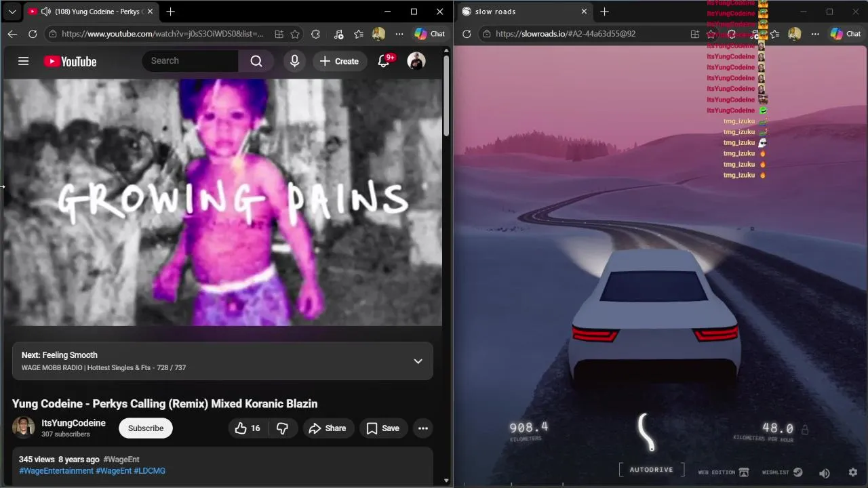Focus the YouTube search field
Screen dimensions: 868x488
click(190, 61)
